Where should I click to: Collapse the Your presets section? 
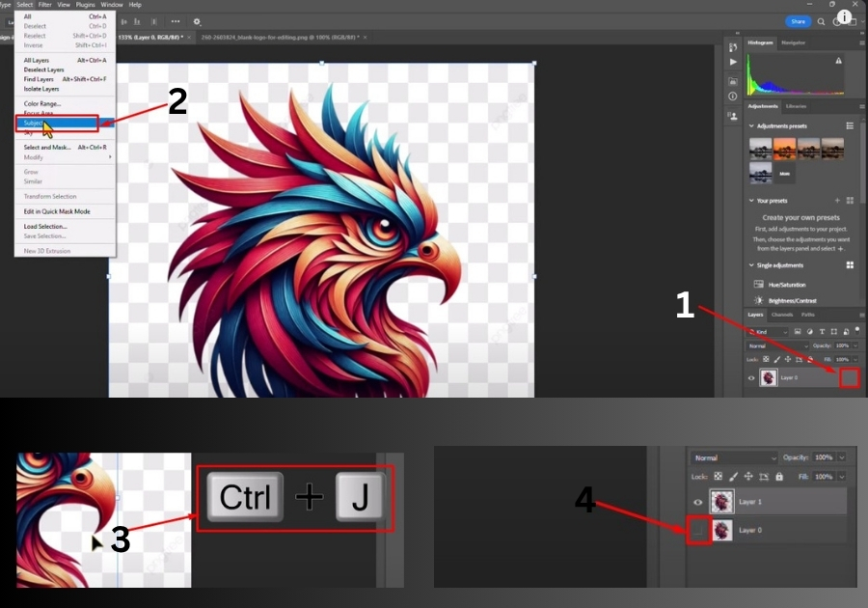tap(751, 201)
